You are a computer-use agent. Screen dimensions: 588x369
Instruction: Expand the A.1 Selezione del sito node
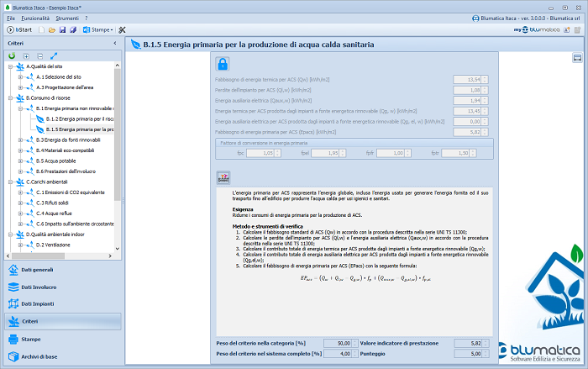coord(19,76)
